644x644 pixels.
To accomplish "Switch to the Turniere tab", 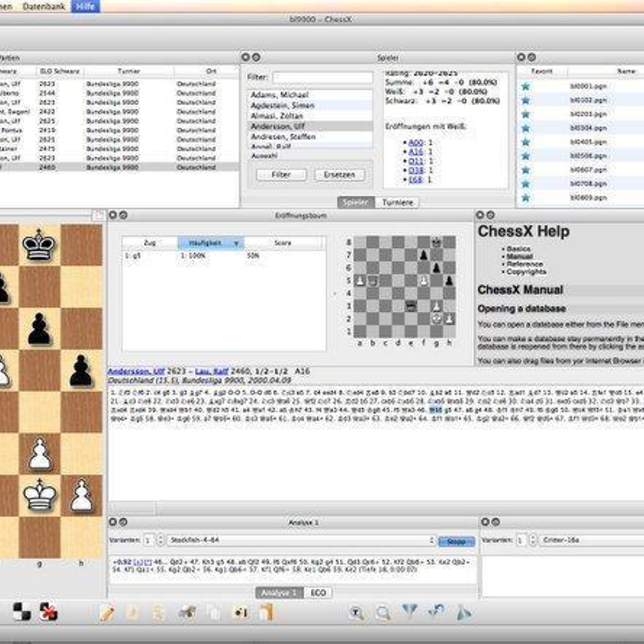I will tap(398, 202).
